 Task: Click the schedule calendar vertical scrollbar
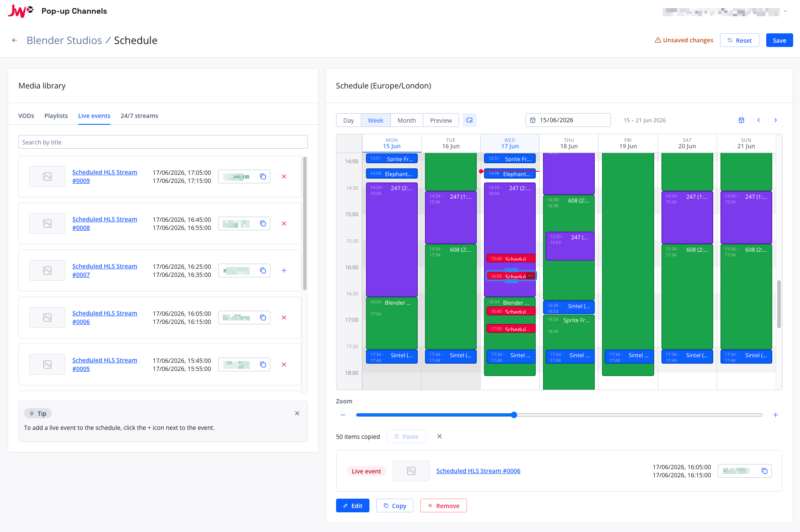point(779,304)
